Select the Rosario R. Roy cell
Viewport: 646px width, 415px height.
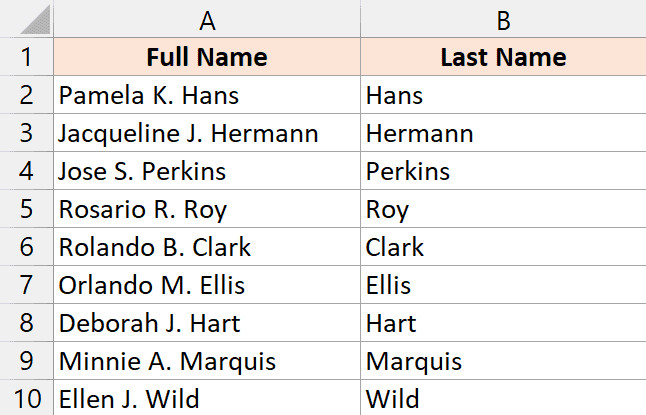[x=207, y=210]
